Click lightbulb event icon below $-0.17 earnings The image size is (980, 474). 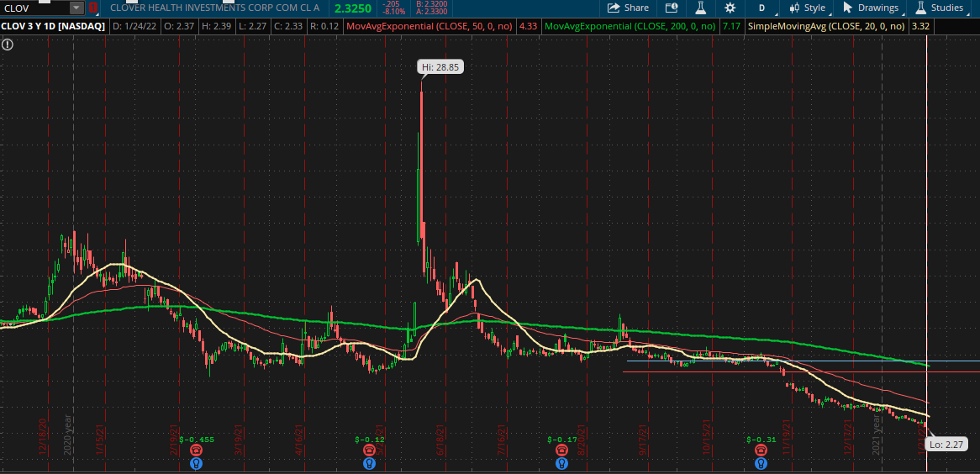[x=562, y=463]
